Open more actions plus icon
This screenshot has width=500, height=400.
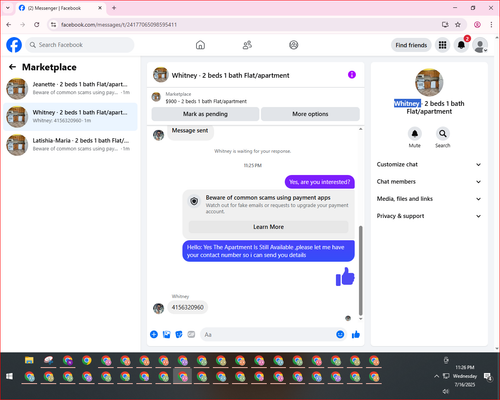tap(154, 334)
